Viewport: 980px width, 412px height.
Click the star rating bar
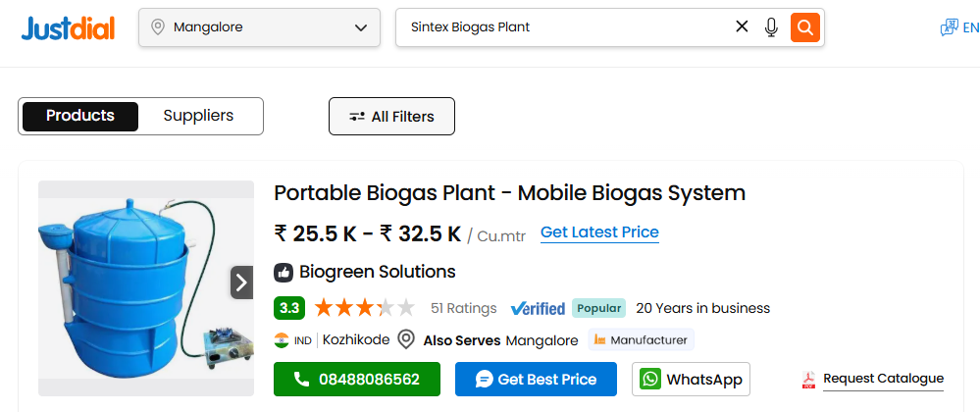coord(363,308)
